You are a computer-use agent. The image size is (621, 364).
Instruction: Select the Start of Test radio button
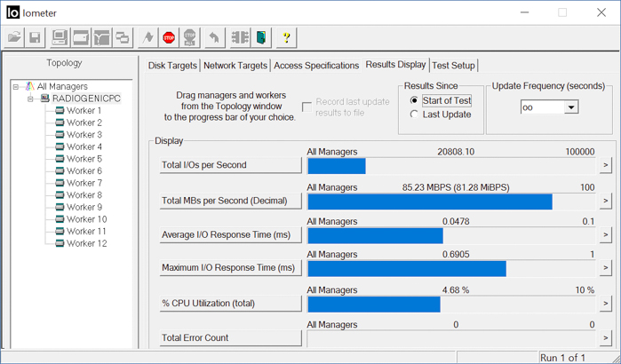[x=415, y=100]
